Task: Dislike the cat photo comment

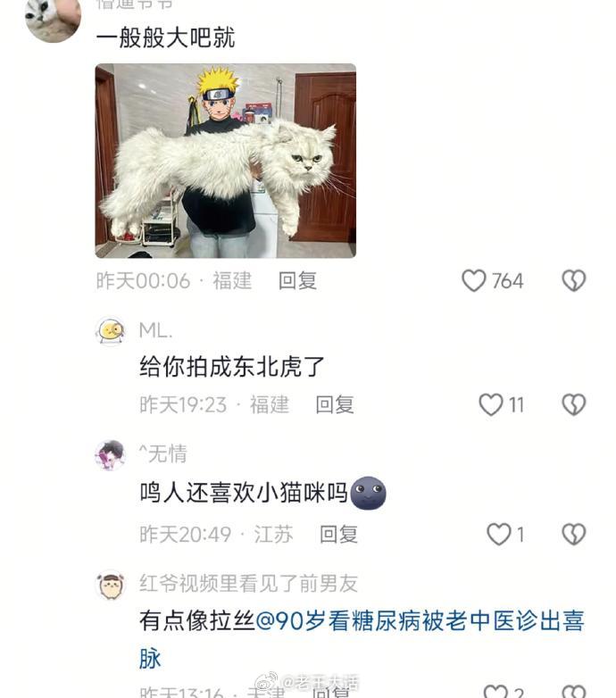Action: 574,280
